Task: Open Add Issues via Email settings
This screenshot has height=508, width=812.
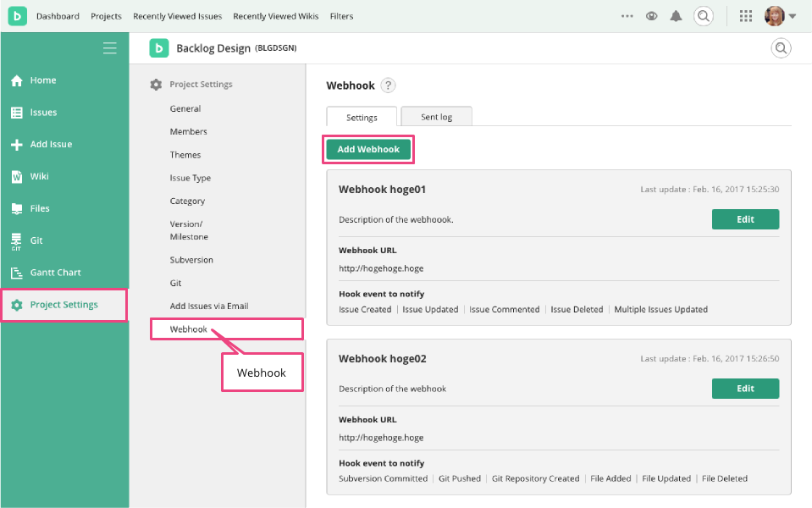Action: tap(209, 306)
